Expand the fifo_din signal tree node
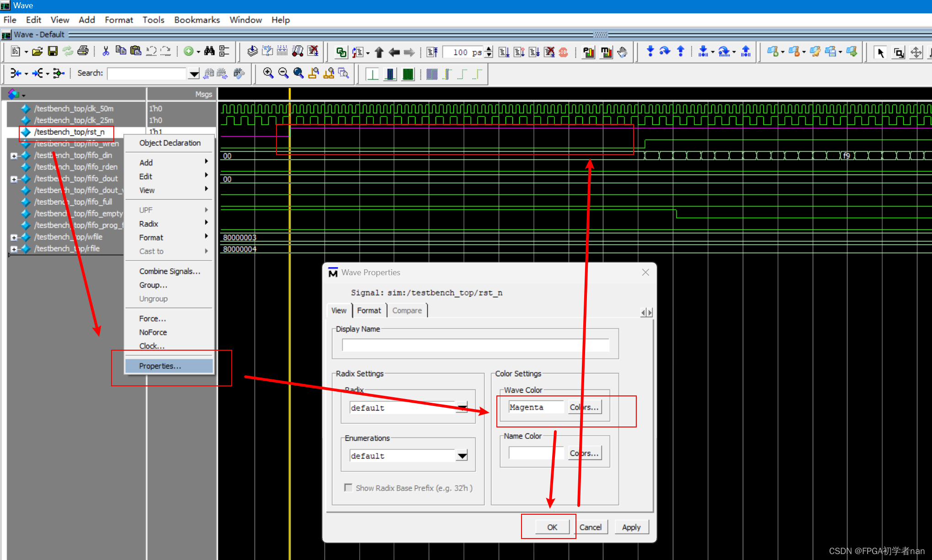This screenshot has width=932, height=560. click(14, 156)
